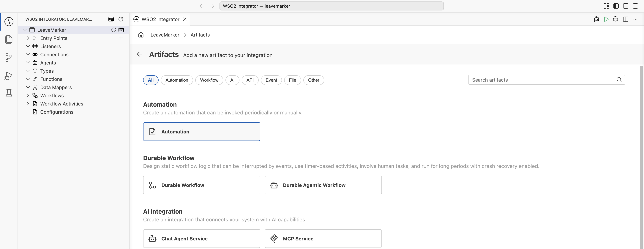Collapse the Functions node
Screen dimensions: 644x249
click(28, 79)
